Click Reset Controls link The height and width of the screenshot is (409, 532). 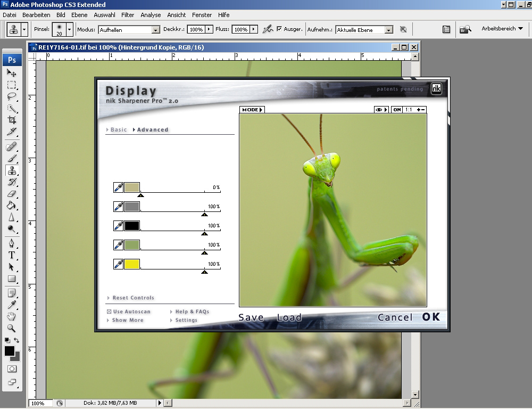point(131,298)
